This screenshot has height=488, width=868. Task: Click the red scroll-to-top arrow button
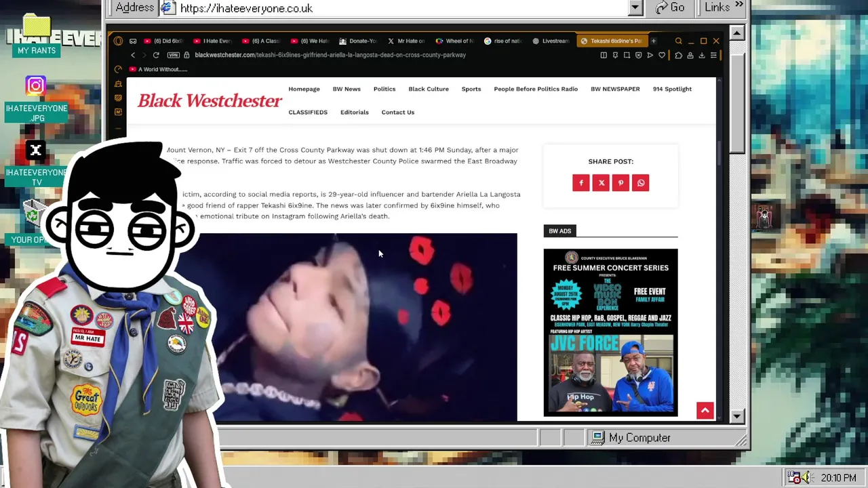(x=705, y=411)
